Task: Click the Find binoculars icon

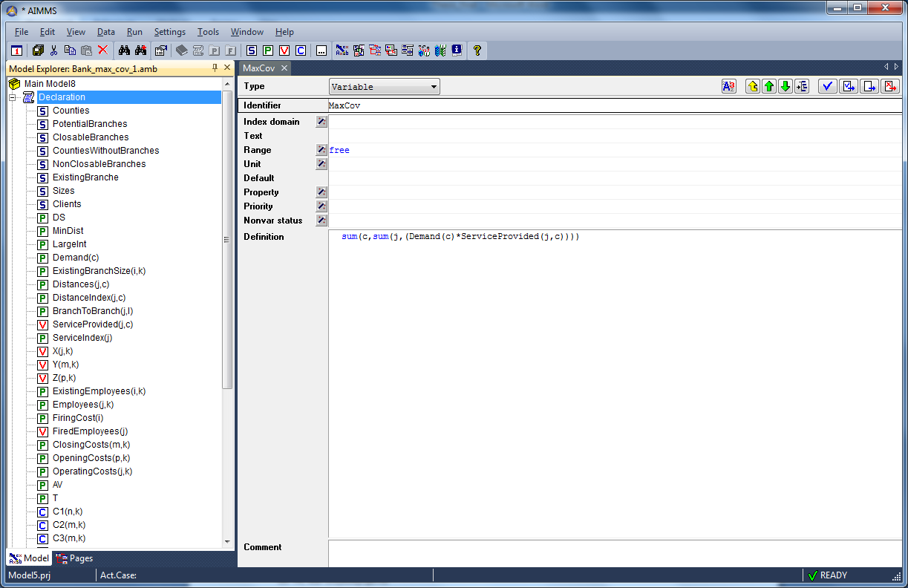Action: [124, 50]
